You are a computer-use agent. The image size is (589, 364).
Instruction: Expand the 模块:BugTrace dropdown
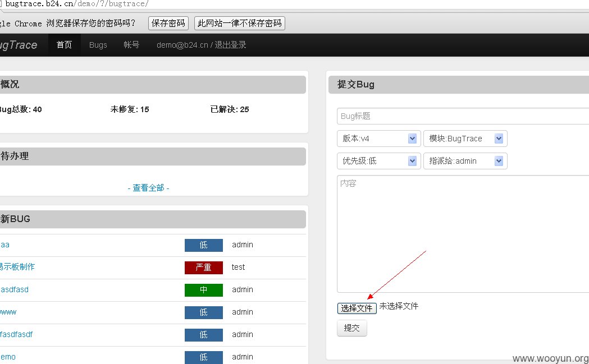point(465,139)
